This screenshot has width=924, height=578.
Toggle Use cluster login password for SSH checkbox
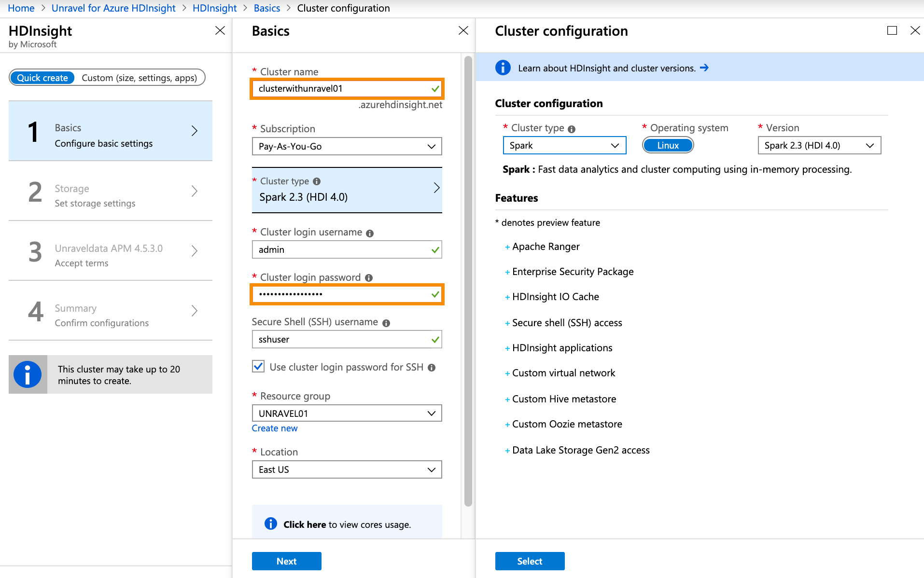[x=258, y=367]
